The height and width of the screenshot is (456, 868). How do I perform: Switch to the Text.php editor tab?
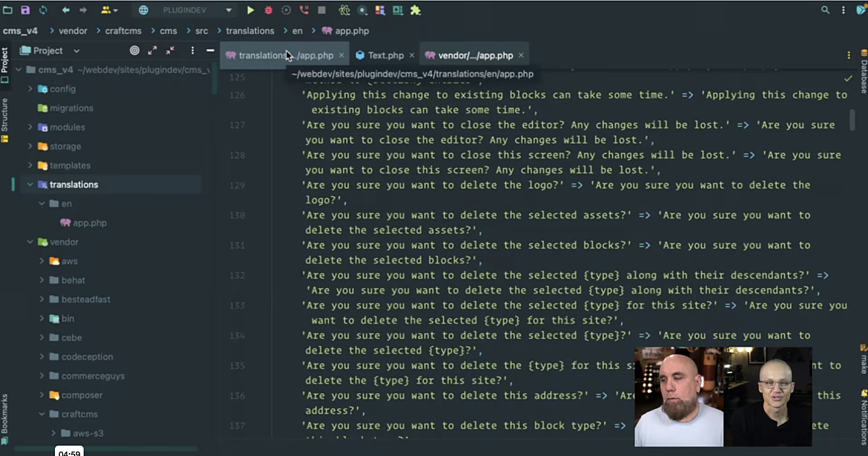tap(385, 55)
